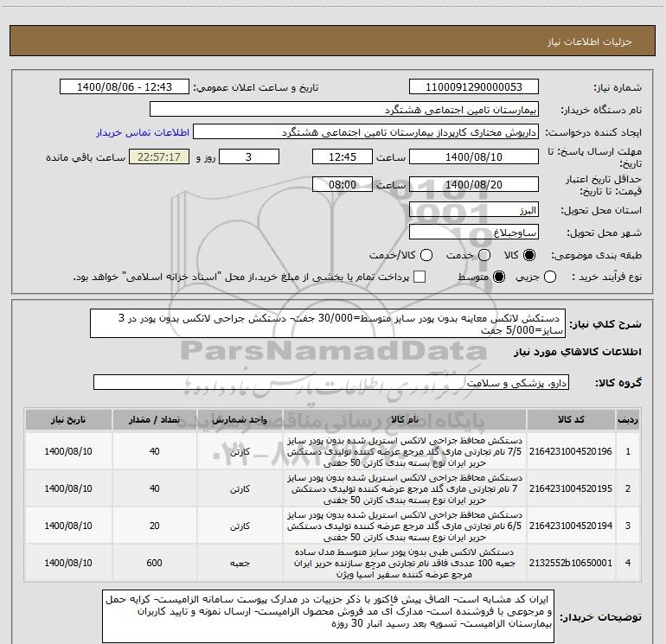666x644 pixels.
Task: Click the deadline time field 12:45
Action: [x=343, y=156]
